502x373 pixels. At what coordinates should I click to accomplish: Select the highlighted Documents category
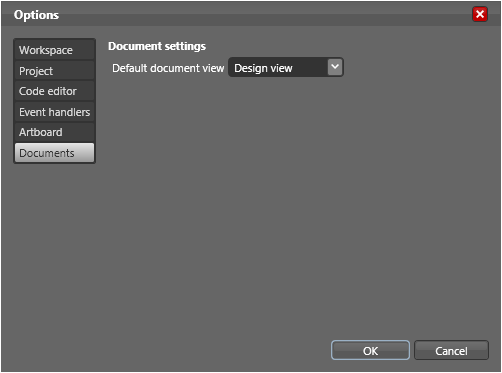coord(54,153)
